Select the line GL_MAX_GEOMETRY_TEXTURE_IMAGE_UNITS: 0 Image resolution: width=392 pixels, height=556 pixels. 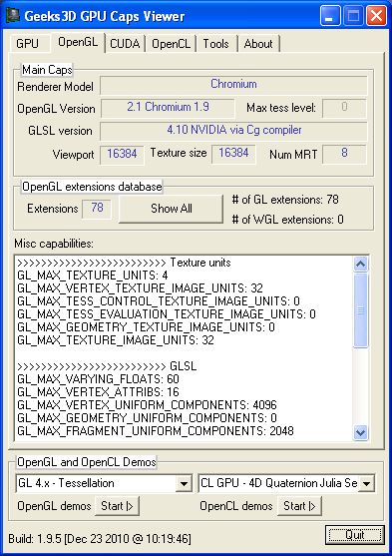146,327
